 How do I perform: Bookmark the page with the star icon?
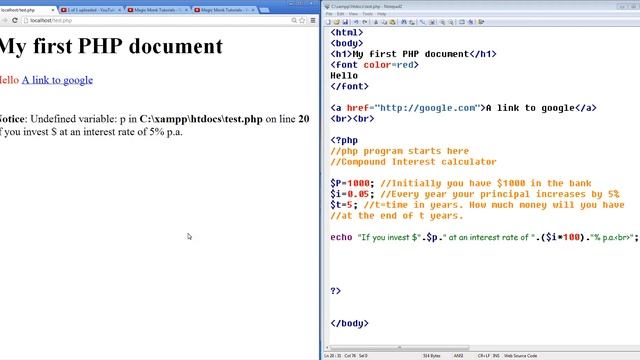click(x=302, y=20)
